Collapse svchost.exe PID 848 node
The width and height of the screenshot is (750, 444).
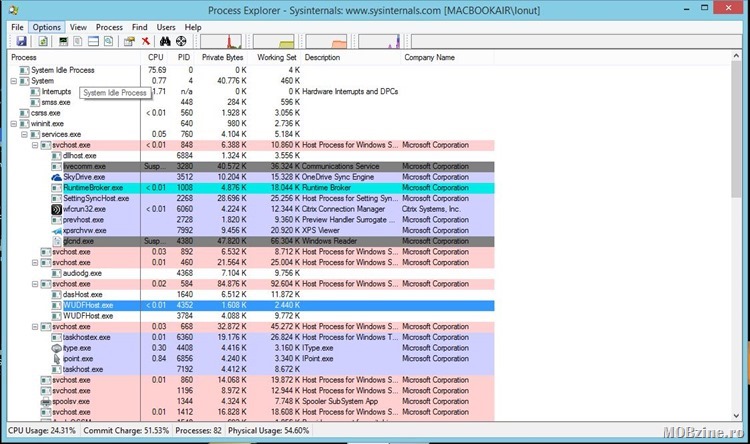tap(35, 145)
